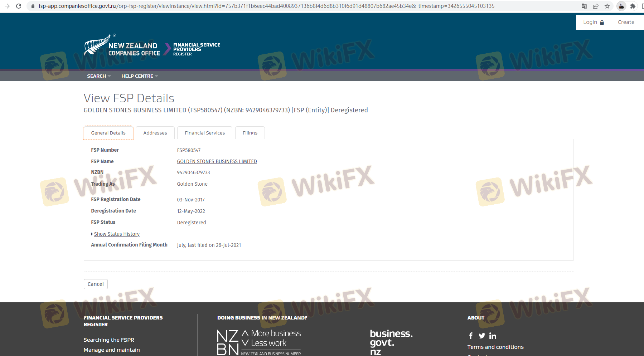This screenshot has width=644, height=356.
Task: Click the Login button
Action: (593, 22)
